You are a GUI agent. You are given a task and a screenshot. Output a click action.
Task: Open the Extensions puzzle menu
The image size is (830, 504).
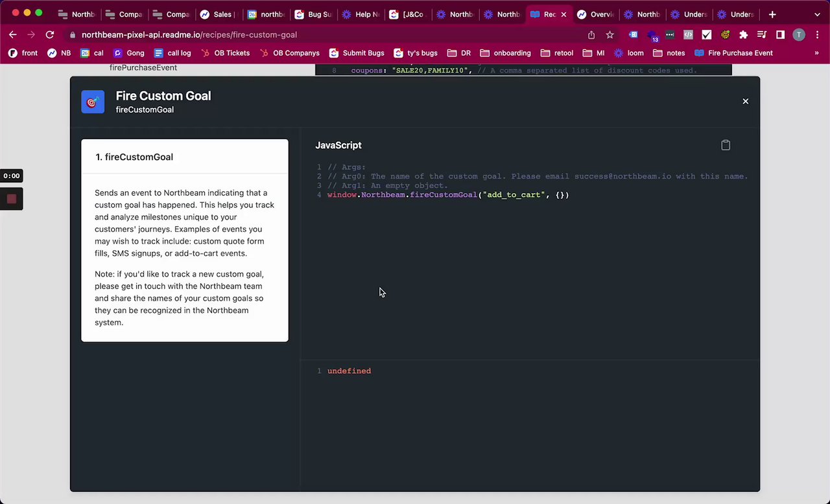(x=743, y=35)
